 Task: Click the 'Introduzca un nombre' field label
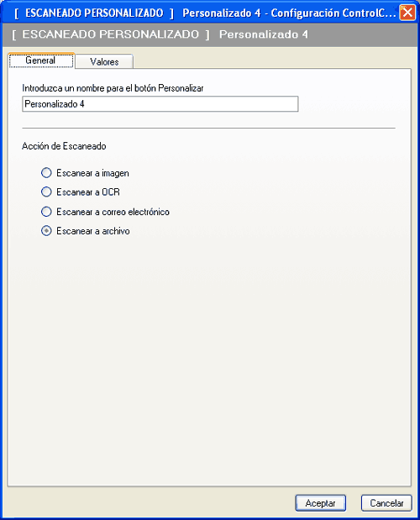tap(113, 88)
